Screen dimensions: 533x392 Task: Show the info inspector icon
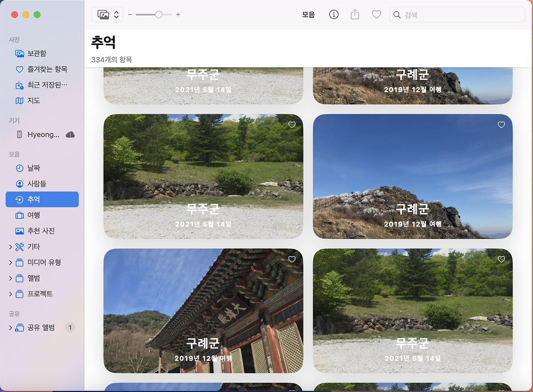point(334,15)
